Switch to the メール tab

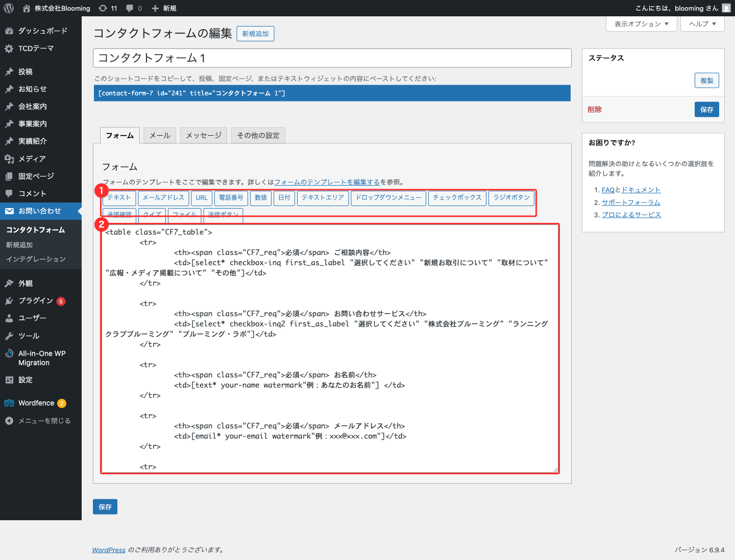tap(160, 135)
